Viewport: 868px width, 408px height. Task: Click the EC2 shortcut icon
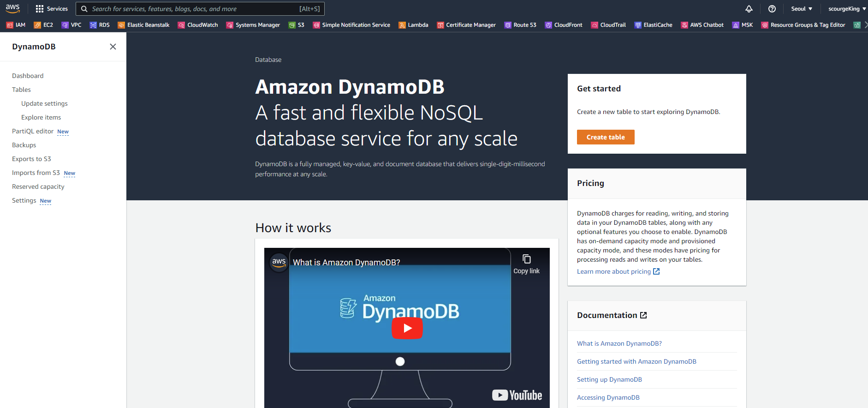pos(37,25)
